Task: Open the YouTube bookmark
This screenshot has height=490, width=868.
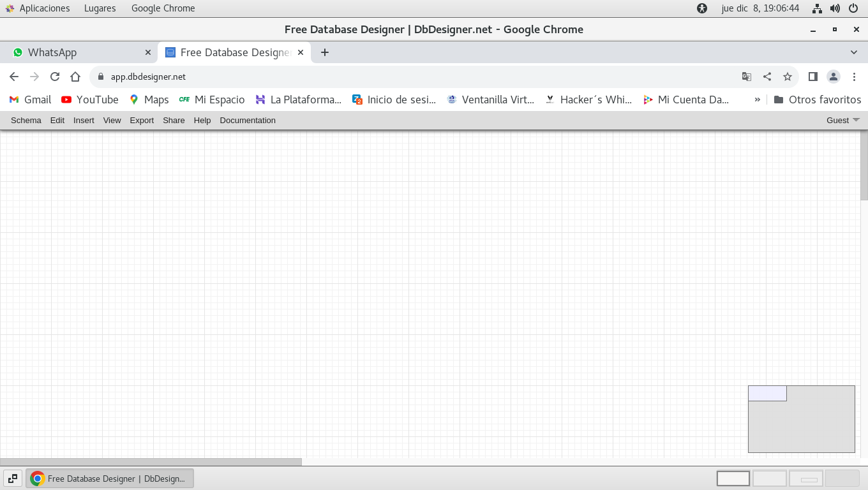Action: 90,100
